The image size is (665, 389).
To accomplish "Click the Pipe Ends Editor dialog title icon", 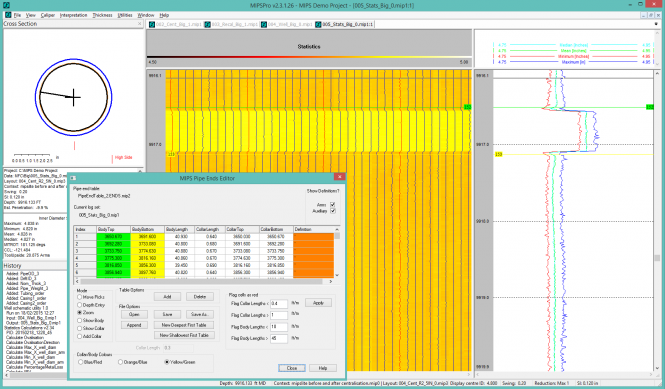I will click(x=73, y=178).
